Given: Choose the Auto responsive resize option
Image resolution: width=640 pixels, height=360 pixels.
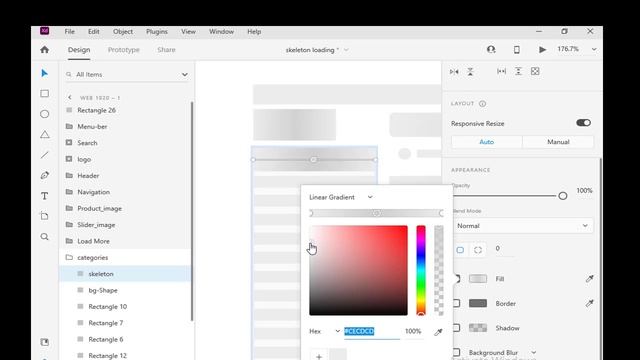Looking at the screenshot, I should [487, 142].
